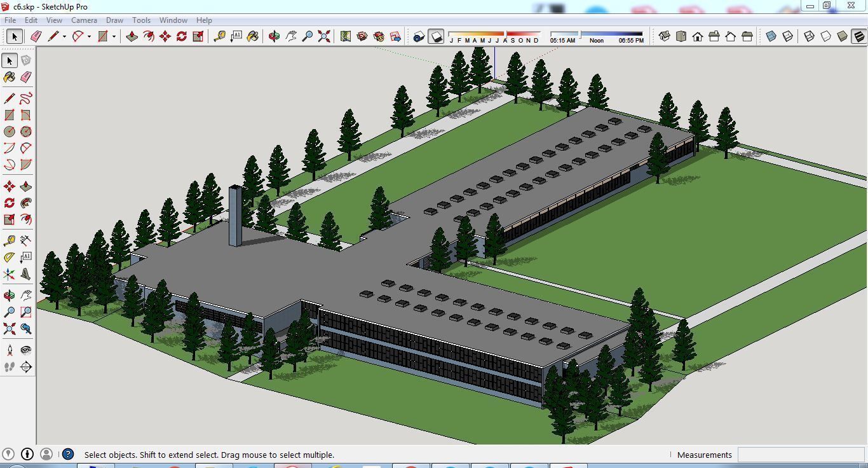Viewport: 868px width, 468px height.
Task: Click the Previous view tool
Action: point(26,329)
